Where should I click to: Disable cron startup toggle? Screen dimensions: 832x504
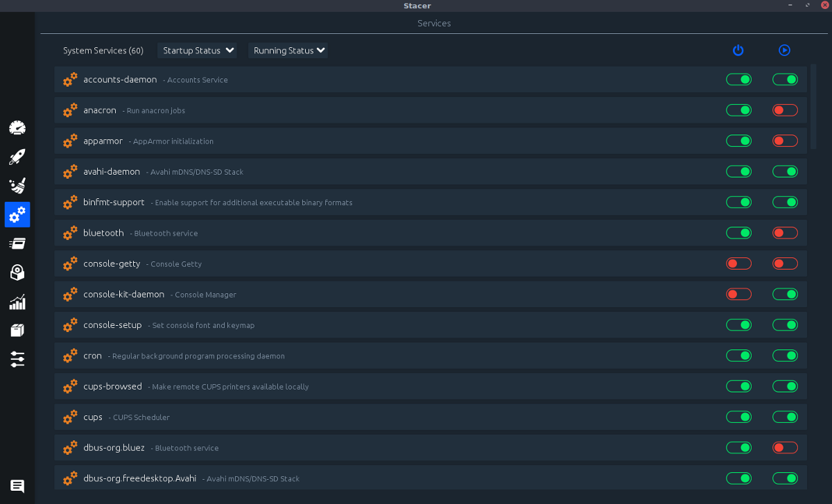738,356
